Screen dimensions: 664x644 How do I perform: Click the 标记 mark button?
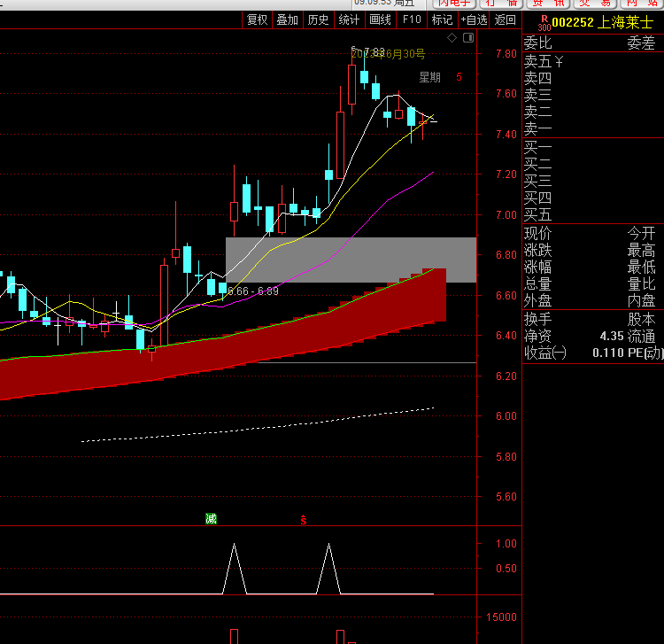[x=442, y=19]
